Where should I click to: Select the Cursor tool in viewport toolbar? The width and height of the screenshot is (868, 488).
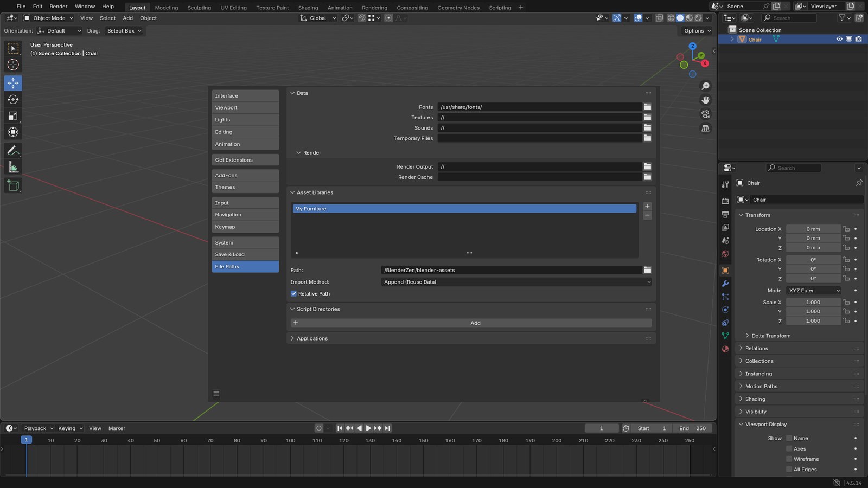(13, 65)
